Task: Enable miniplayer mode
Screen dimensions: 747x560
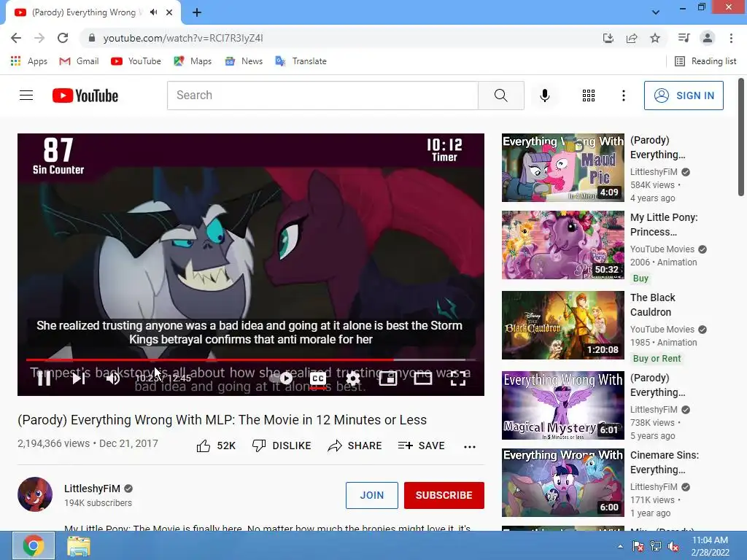Action: coord(388,378)
